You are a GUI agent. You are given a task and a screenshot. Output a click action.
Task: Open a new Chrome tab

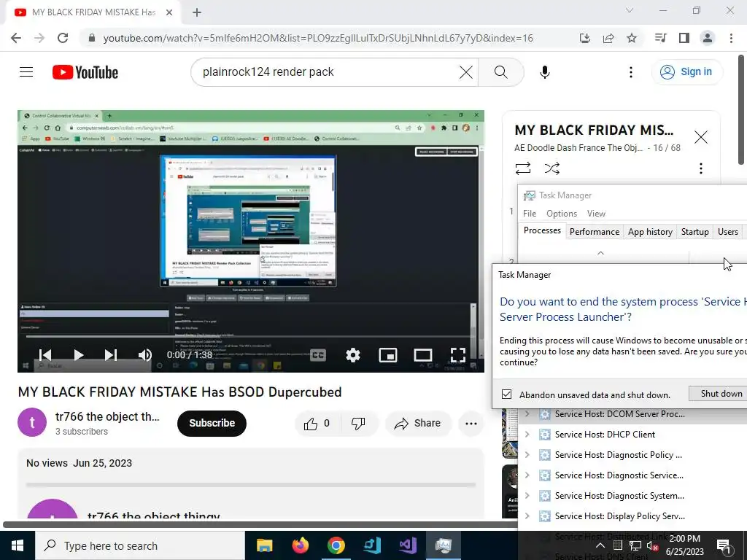(x=197, y=12)
